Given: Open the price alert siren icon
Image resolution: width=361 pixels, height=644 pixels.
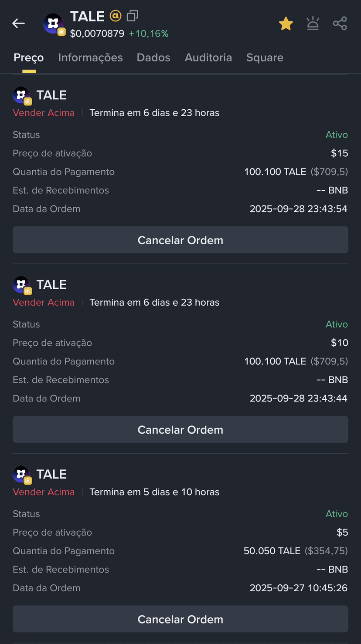Looking at the screenshot, I should pyautogui.click(x=313, y=24).
